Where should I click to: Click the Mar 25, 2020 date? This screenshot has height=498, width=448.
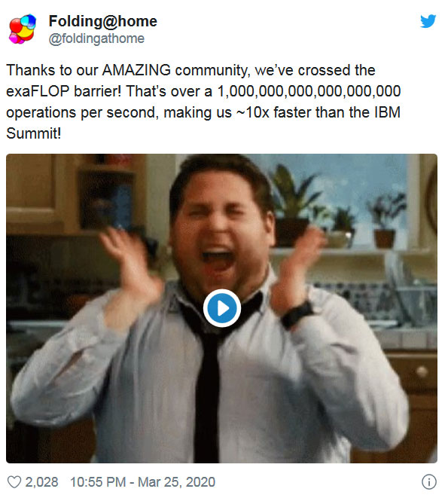pos(176,482)
